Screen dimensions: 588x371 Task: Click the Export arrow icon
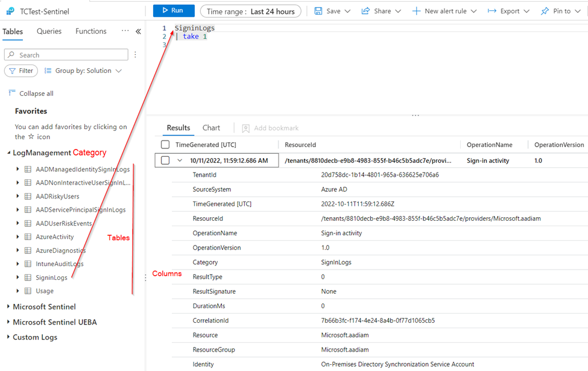click(492, 11)
